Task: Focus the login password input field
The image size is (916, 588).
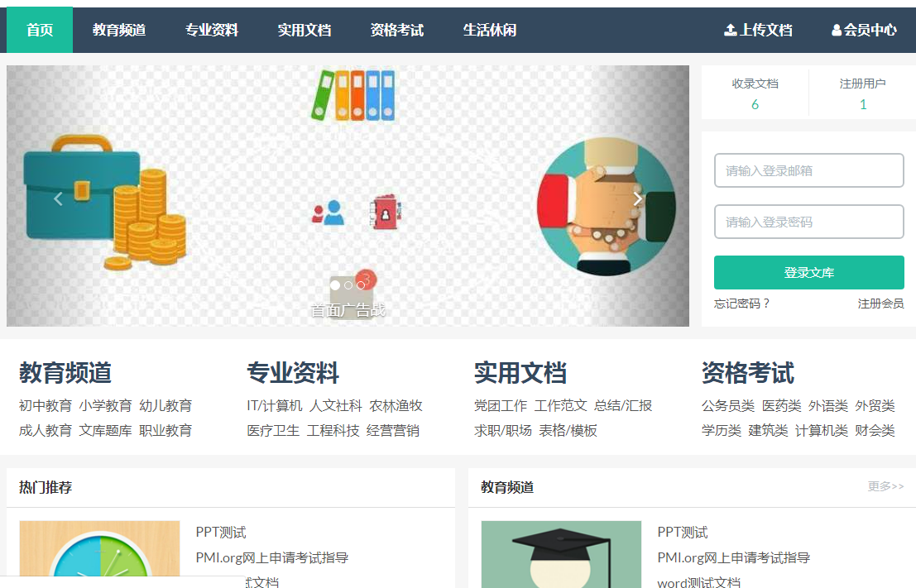Action: [809, 222]
